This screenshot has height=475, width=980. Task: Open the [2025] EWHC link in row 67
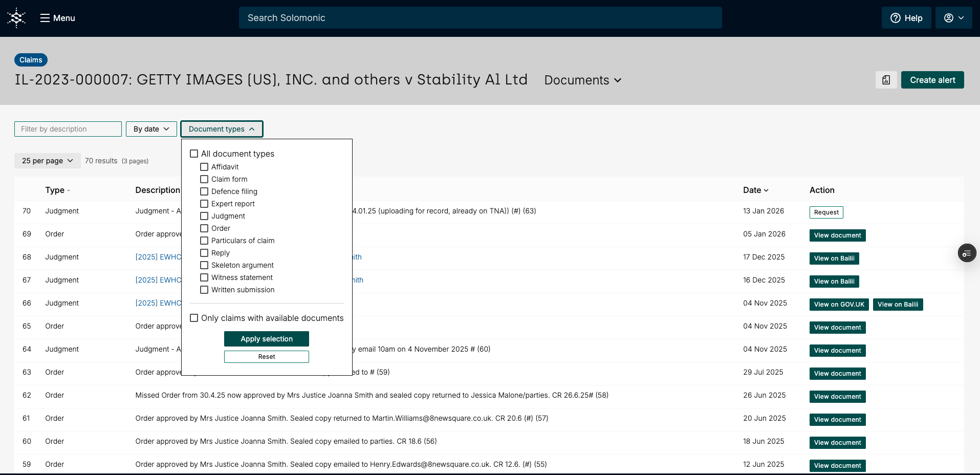point(158,280)
